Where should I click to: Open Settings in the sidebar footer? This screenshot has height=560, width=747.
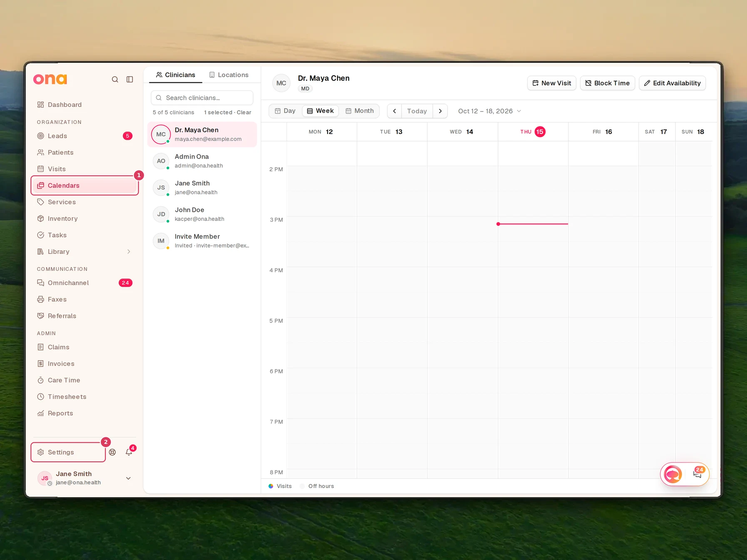pyautogui.click(x=68, y=452)
